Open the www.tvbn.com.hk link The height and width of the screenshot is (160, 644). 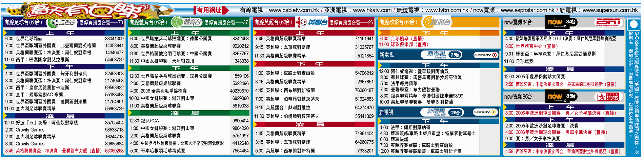(x=447, y=10)
